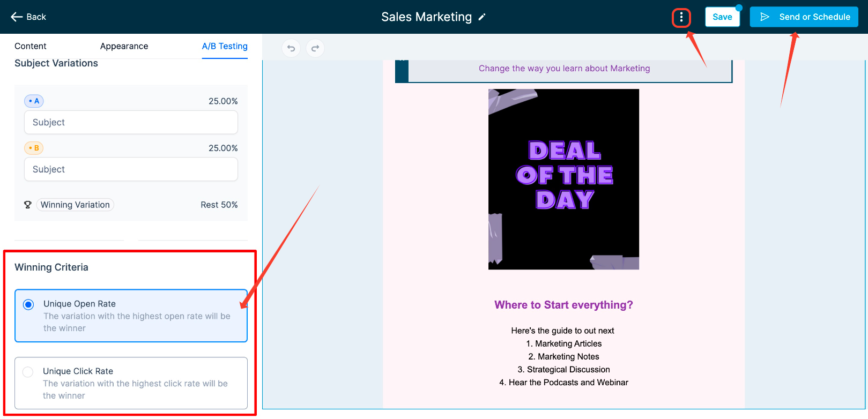Open the three-dot more options menu
Viewport: 868px width, 419px height.
pyautogui.click(x=681, y=17)
